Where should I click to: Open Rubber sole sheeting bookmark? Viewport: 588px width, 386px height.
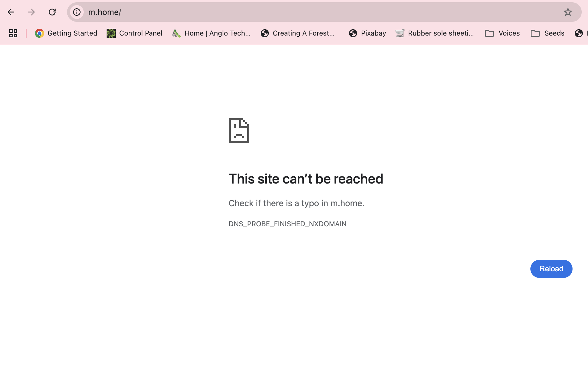pos(435,33)
